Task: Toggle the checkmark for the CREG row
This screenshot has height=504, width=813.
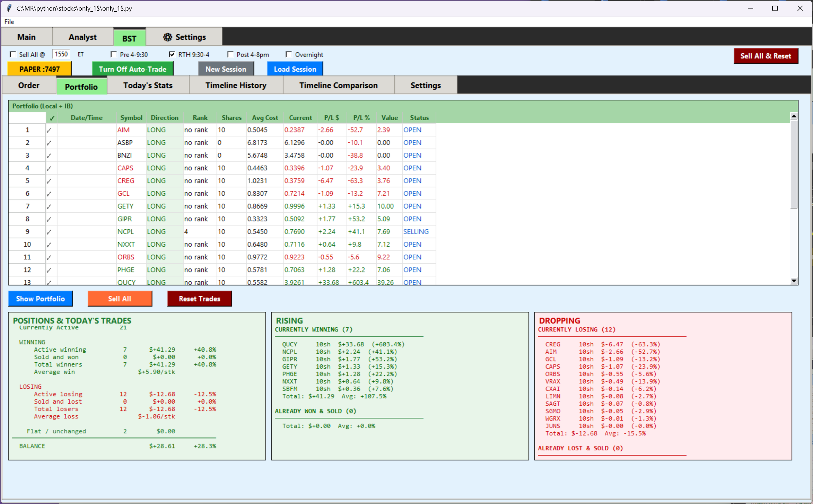Action: [x=49, y=181]
